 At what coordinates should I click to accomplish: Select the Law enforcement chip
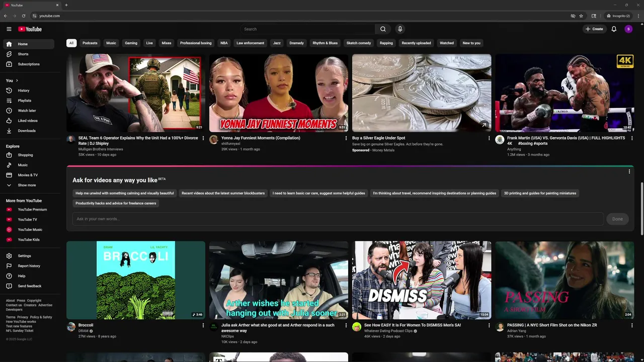click(250, 43)
